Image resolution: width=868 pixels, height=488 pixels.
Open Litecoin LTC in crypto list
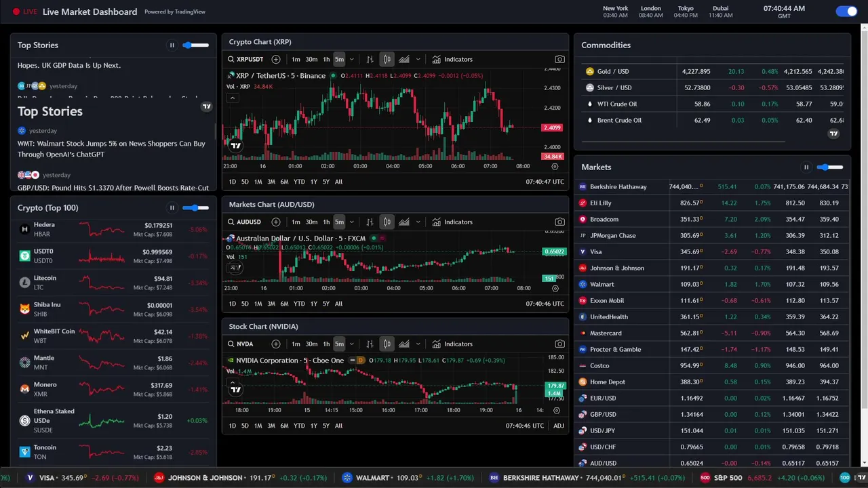[x=113, y=283]
